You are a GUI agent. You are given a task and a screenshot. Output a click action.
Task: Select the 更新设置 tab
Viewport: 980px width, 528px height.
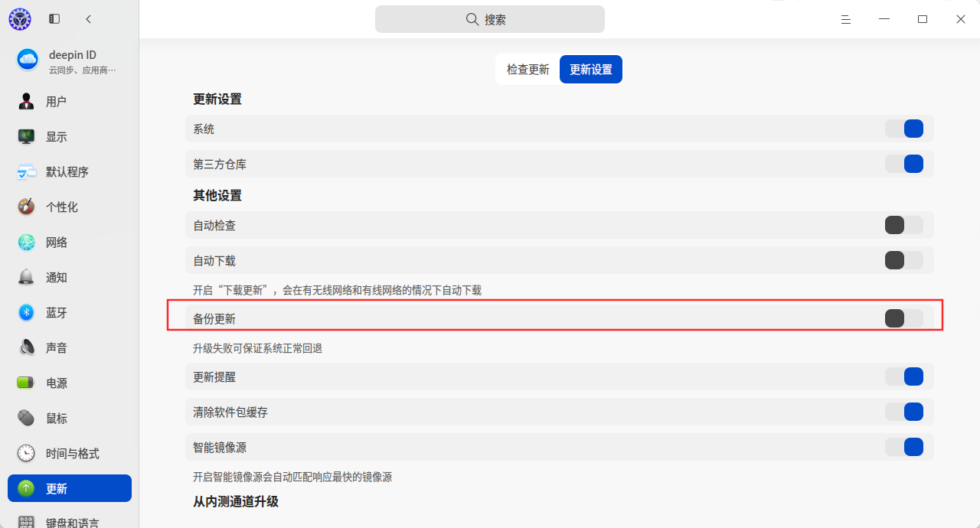[x=591, y=70]
